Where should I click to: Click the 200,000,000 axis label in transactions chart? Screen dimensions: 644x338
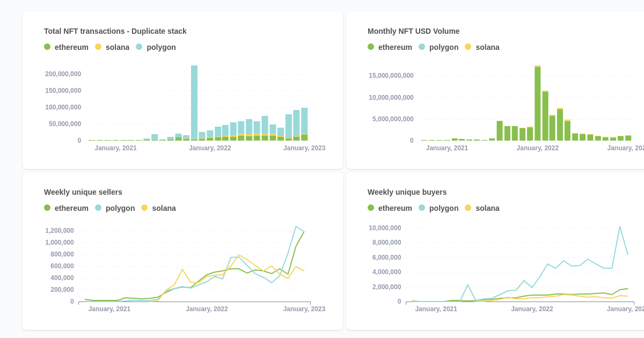(x=63, y=74)
